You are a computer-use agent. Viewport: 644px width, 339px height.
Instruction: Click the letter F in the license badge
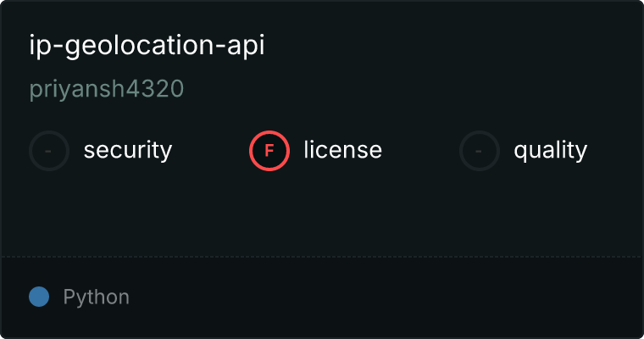pyautogui.click(x=269, y=151)
